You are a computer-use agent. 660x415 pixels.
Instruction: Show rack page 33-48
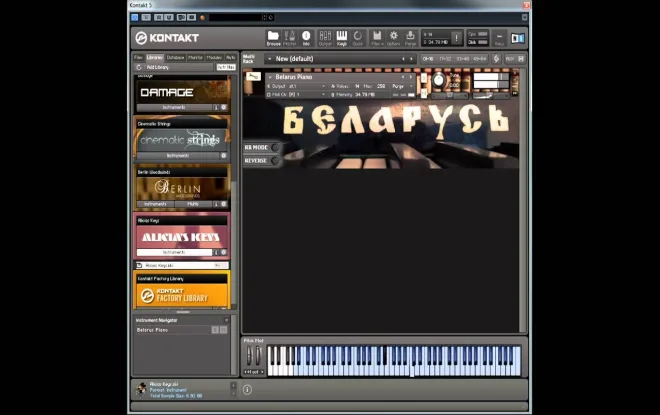click(x=462, y=59)
